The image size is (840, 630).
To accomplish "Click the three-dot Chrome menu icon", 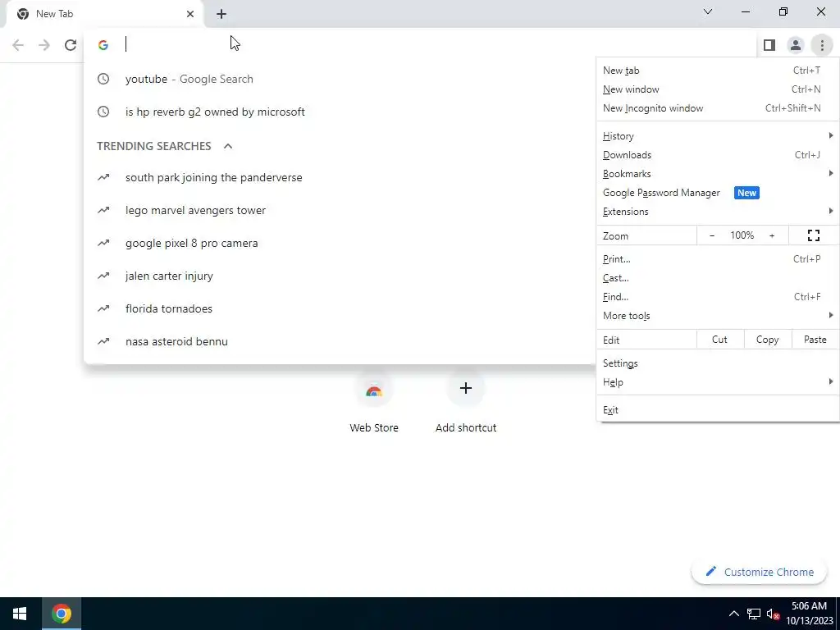I will point(822,45).
